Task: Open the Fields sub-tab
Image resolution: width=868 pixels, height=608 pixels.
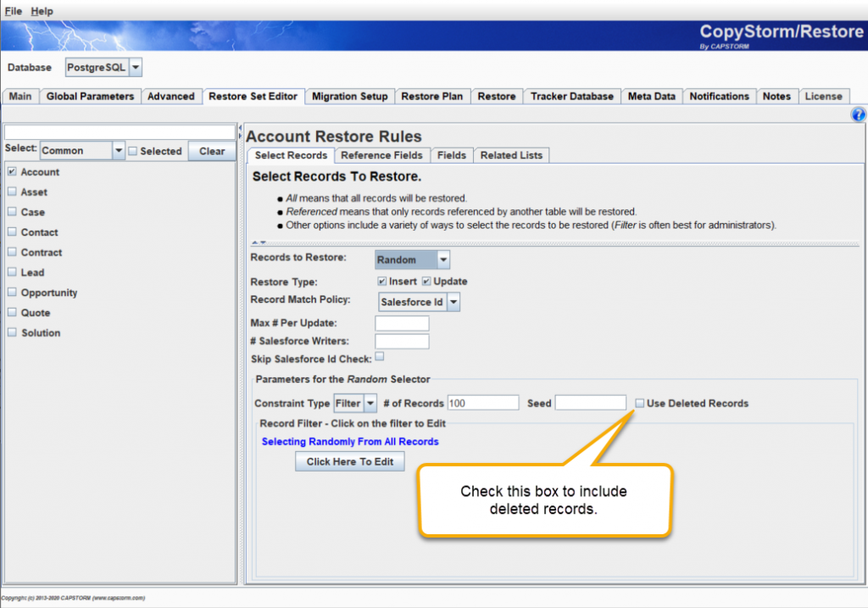Action: click(x=452, y=155)
